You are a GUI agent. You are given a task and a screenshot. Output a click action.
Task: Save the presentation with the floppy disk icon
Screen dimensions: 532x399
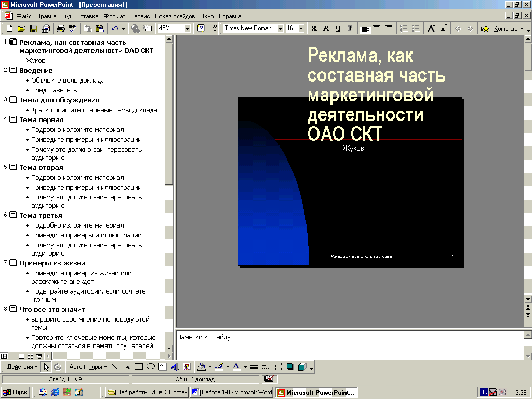coord(34,29)
